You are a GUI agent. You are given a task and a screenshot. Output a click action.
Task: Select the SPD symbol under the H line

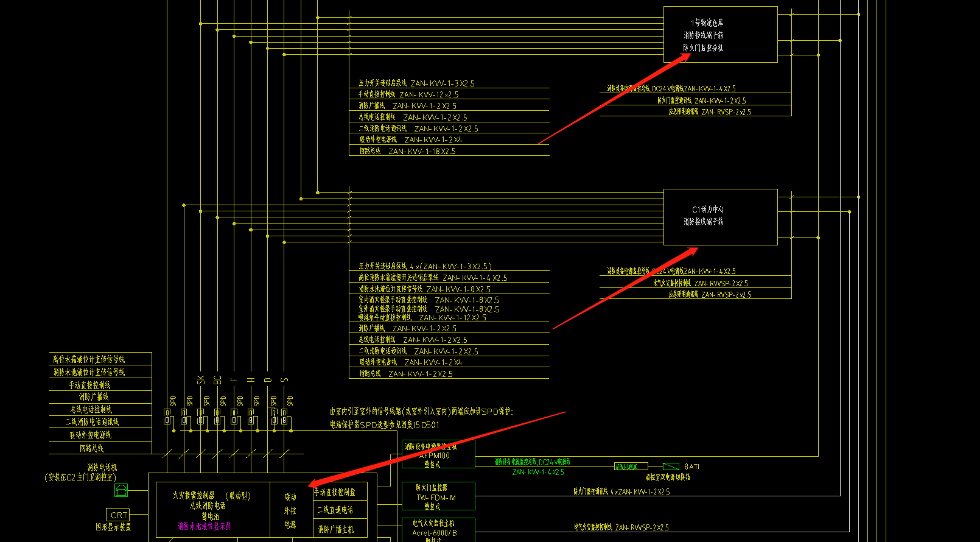tap(251, 418)
